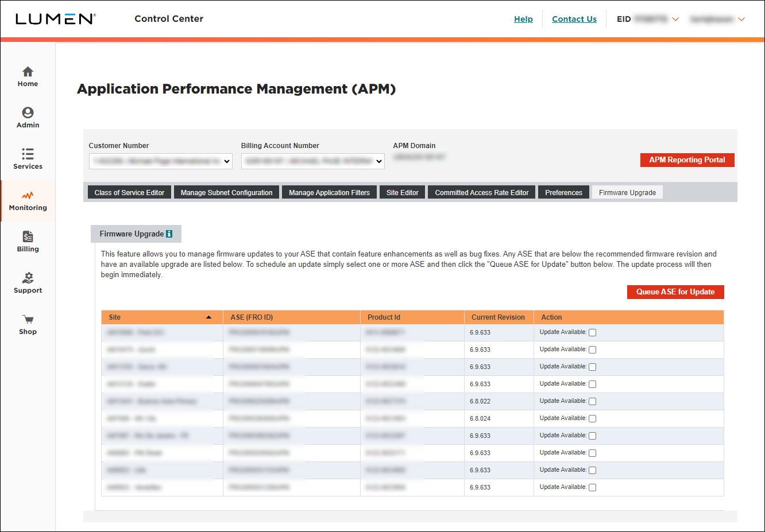Viewport: 765px width, 532px height.
Task: Open the Billing Account Number dropdown
Action: (313, 161)
